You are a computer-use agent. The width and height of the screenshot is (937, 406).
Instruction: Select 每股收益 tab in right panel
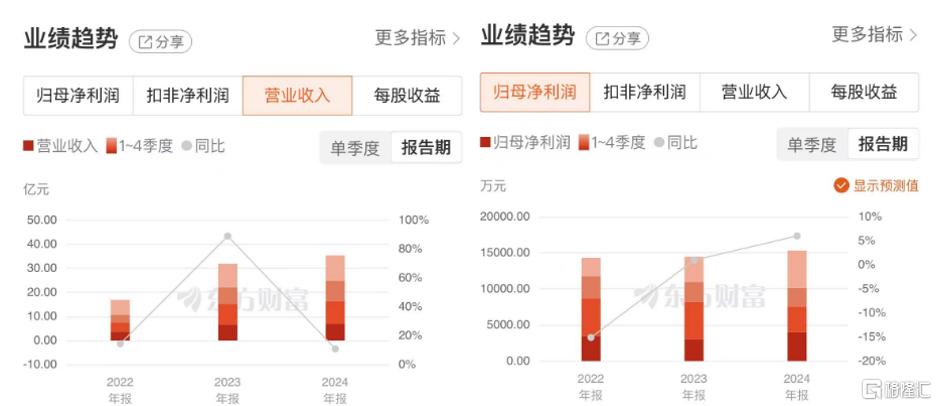(863, 92)
